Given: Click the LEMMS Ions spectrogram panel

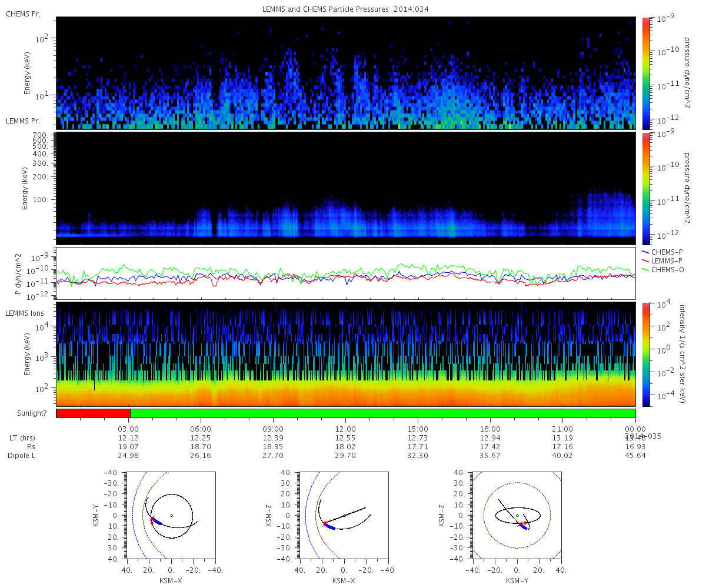Looking at the screenshot, I should coord(346,354).
